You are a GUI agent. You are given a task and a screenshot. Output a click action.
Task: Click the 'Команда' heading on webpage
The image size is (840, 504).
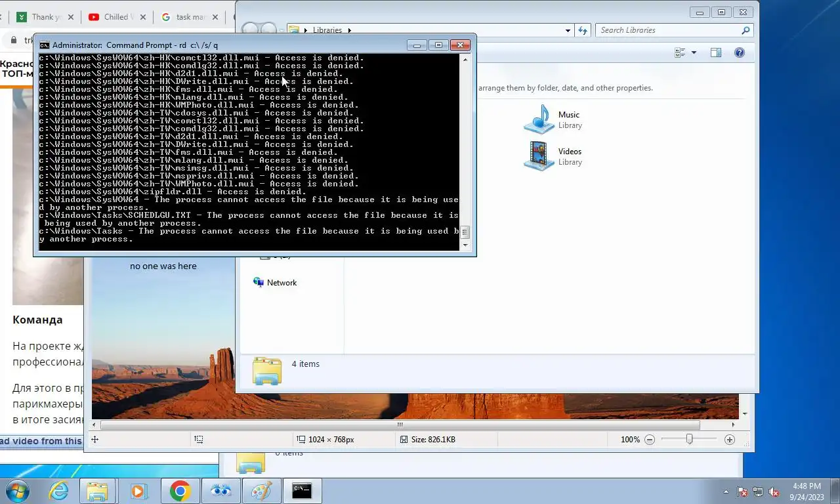tap(37, 320)
